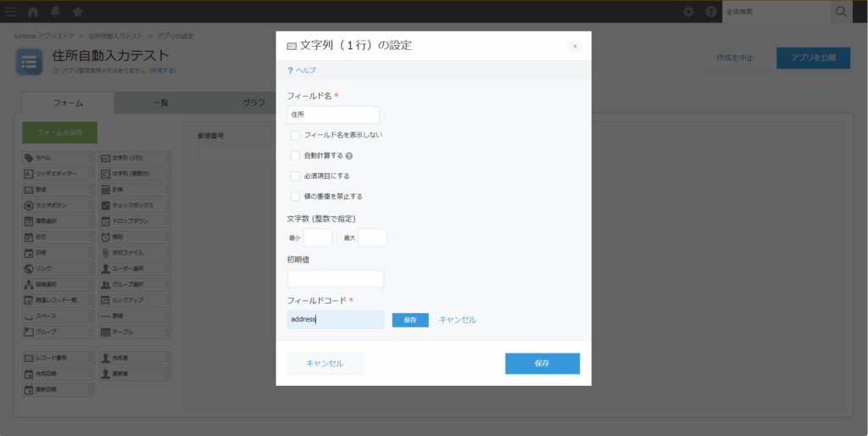Image resolution: width=868 pixels, height=436 pixels.
Task: Pick the チェックボックス field in the palette
Action: (x=135, y=205)
